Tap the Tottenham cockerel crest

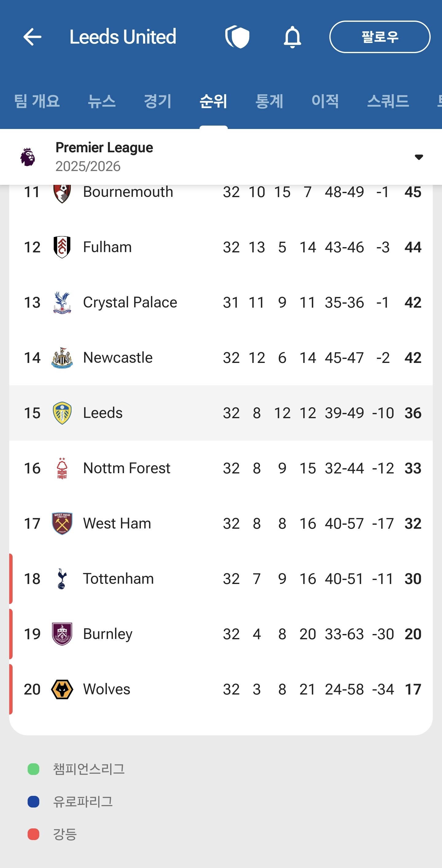pyautogui.click(x=62, y=578)
